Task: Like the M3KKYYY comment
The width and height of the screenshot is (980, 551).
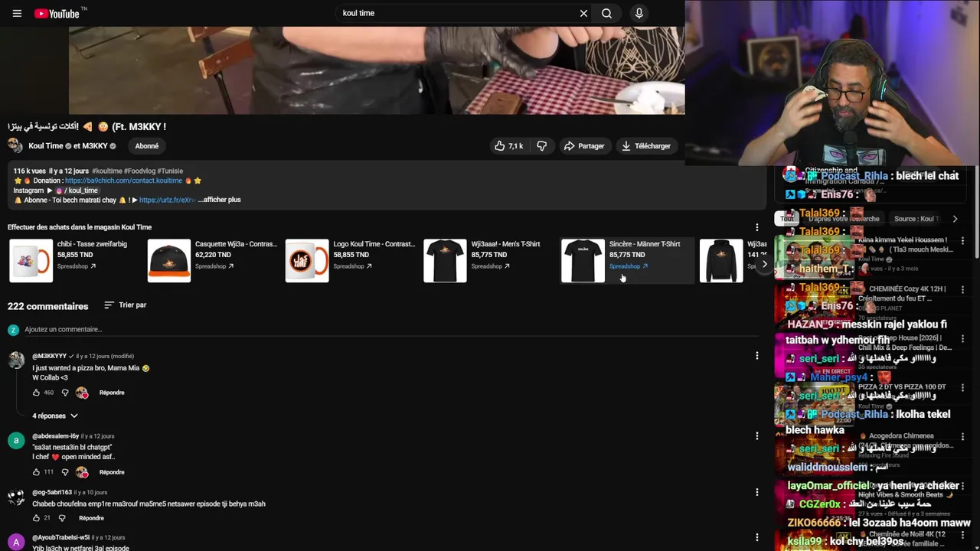Action: coord(36,393)
